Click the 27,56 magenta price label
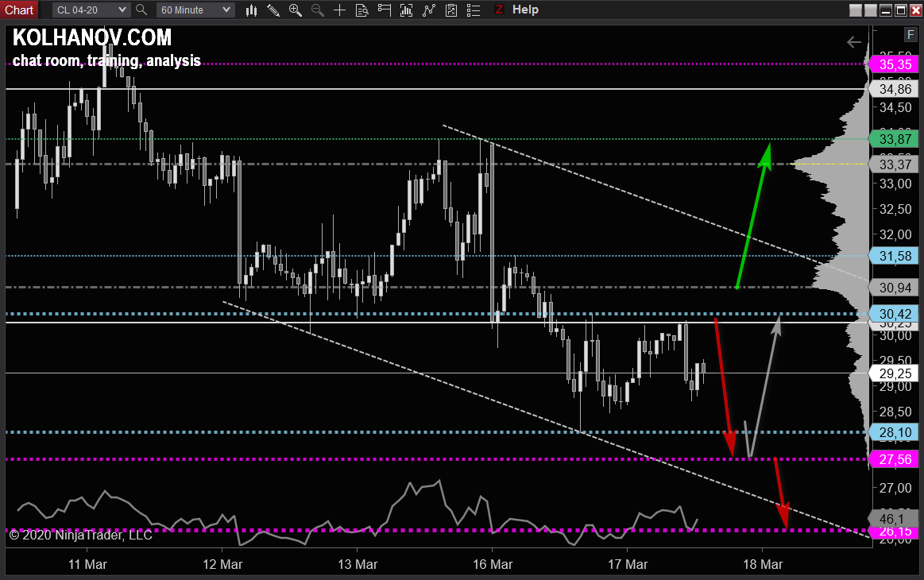 [895, 459]
